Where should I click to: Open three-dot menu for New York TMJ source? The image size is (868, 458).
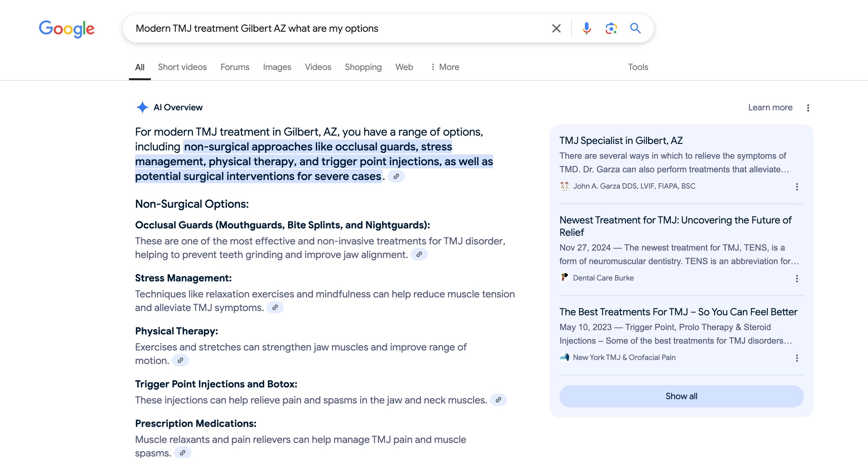[797, 358]
